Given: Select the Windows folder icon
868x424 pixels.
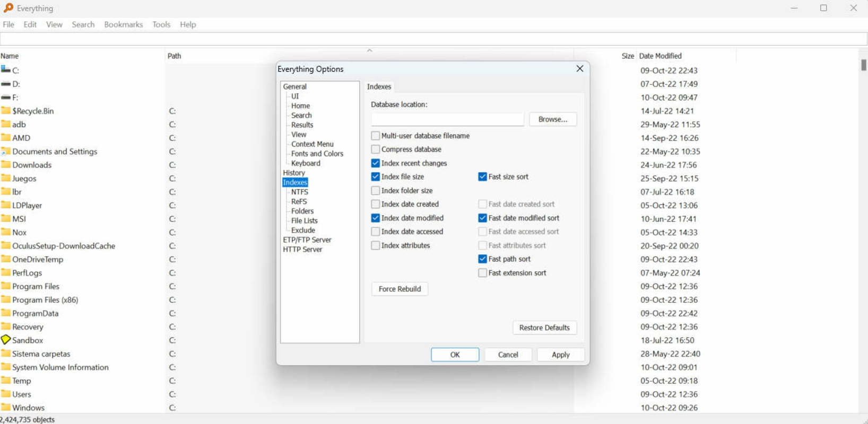Looking at the screenshot, I should coord(6,407).
